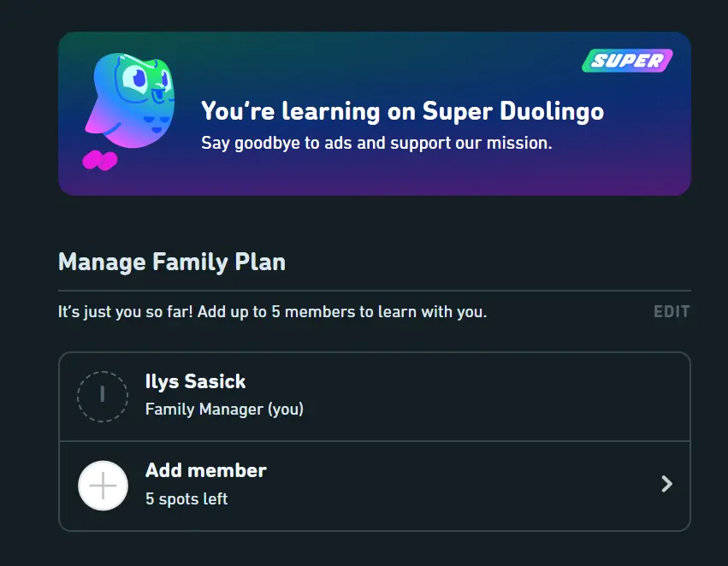Click Ilys Sasick's dashed avatar circle
This screenshot has height=566, width=728.
pyautogui.click(x=103, y=396)
